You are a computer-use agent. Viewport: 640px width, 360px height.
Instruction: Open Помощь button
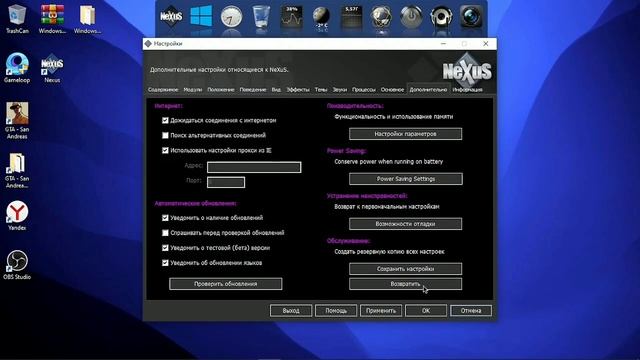(336, 311)
